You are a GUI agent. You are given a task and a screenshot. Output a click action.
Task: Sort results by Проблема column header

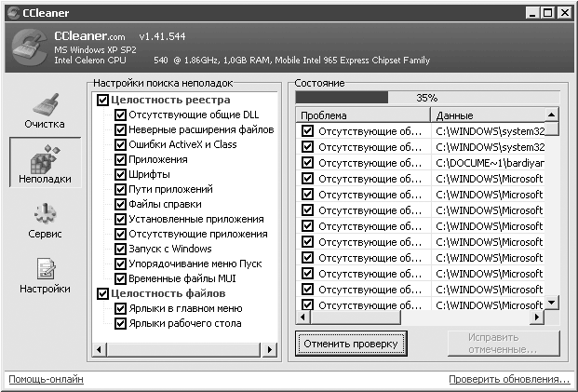[363, 115]
